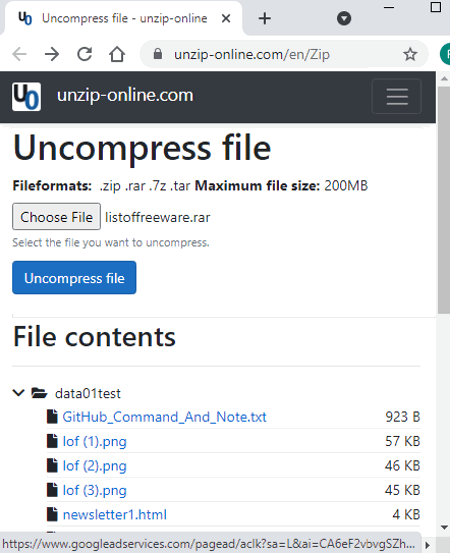Open a new browser tab
The image size is (450, 553).
click(x=264, y=18)
